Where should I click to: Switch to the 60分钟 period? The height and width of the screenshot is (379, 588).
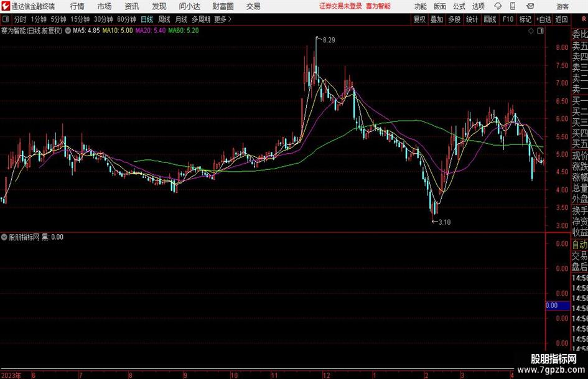point(126,19)
